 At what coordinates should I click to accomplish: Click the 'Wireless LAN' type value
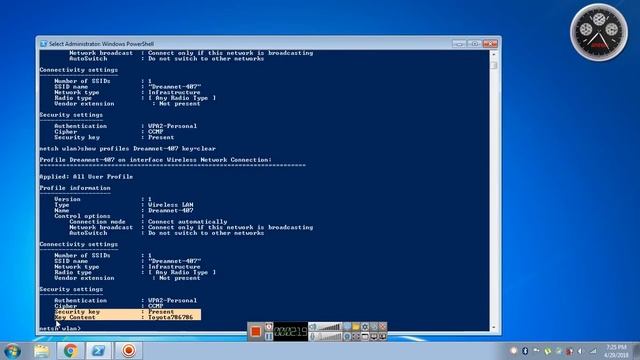click(x=171, y=205)
